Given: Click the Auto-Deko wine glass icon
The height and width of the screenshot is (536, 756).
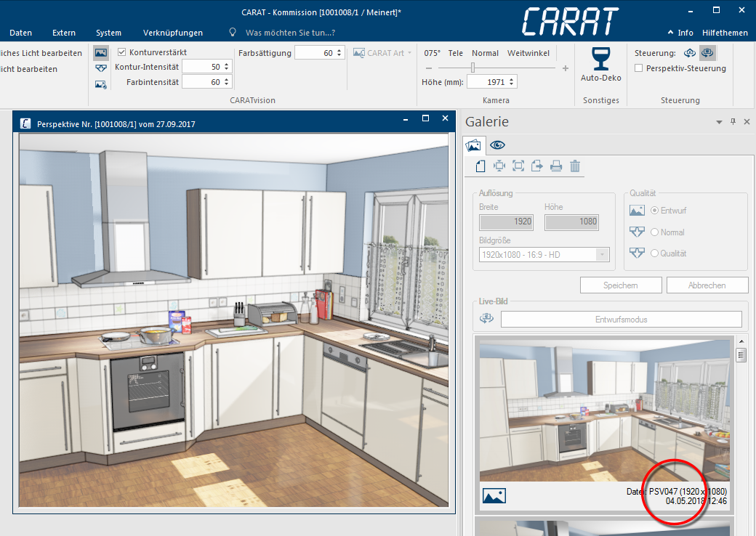Looking at the screenshot, I should tap(600, 58).
